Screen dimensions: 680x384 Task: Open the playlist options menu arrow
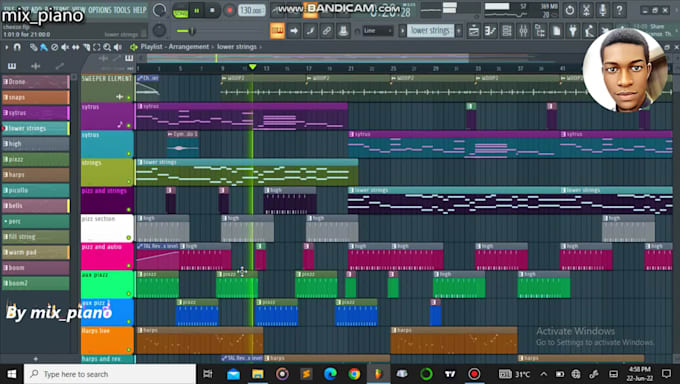(7, 47)
